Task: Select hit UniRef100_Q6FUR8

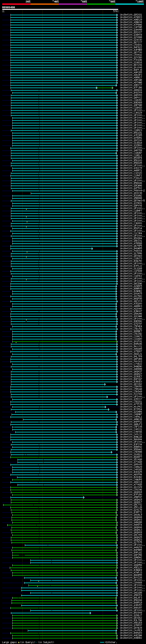Action: click(131, 359)
